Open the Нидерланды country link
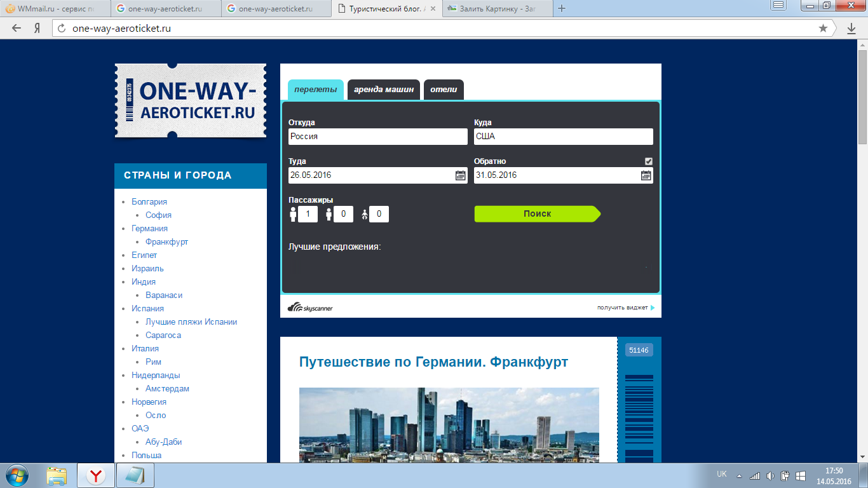868x488 pixels. click(156, 375)
